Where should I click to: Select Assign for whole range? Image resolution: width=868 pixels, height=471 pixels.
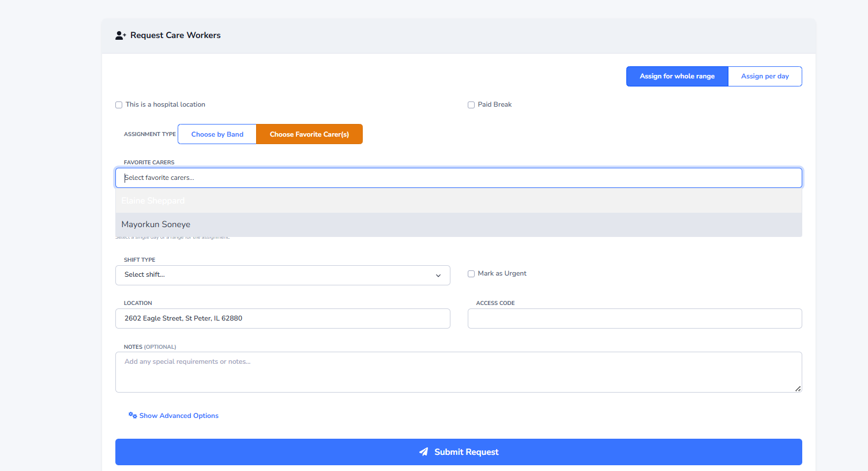(x=677, y=76)
